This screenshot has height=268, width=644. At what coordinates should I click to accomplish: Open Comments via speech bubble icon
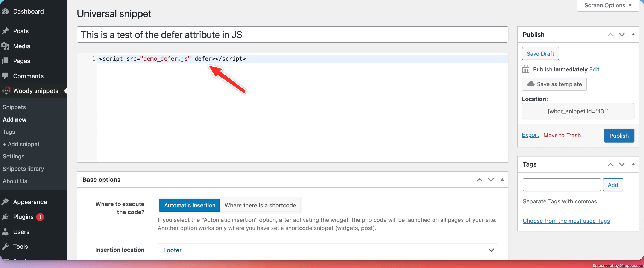pos(5,76)
